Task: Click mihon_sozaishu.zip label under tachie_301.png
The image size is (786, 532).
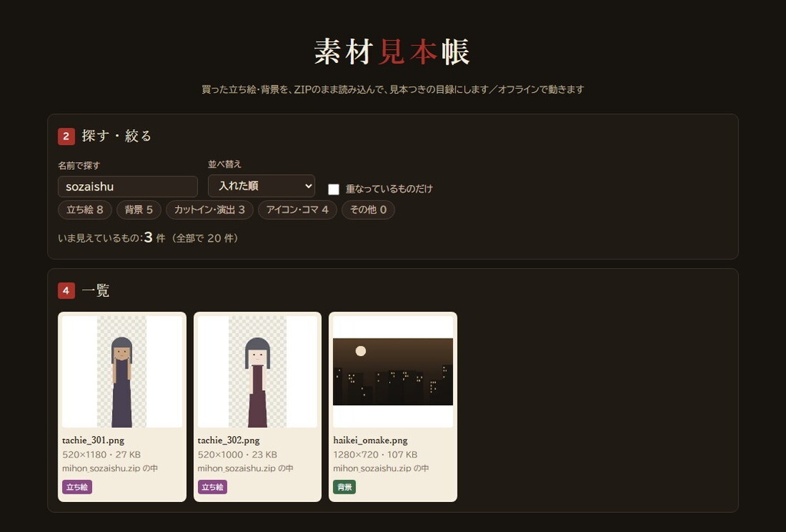Action: (110, 468)
